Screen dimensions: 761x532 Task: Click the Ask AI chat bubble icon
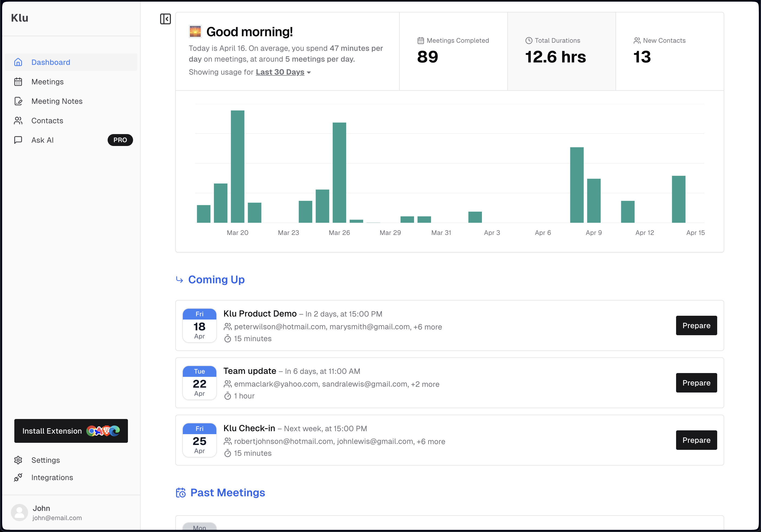point(18,140)
